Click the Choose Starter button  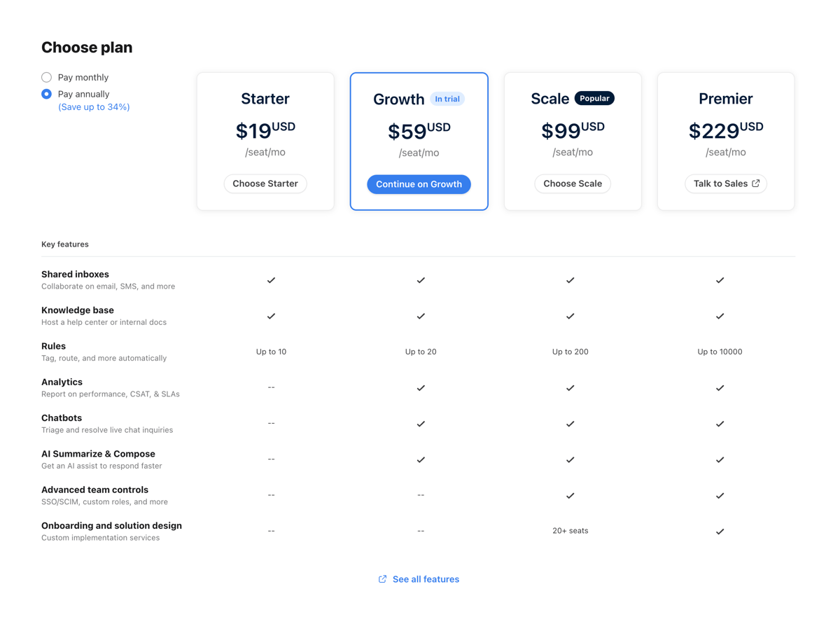pyautogui.click(x=265, y=183)
